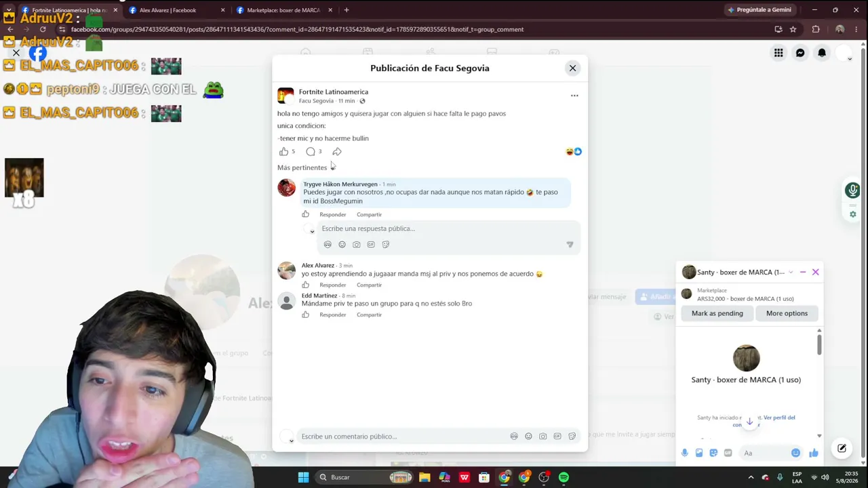This screenshot has width=868, height=488.
Task: Open a new browser tab
Action: click(x=347, y=10)
